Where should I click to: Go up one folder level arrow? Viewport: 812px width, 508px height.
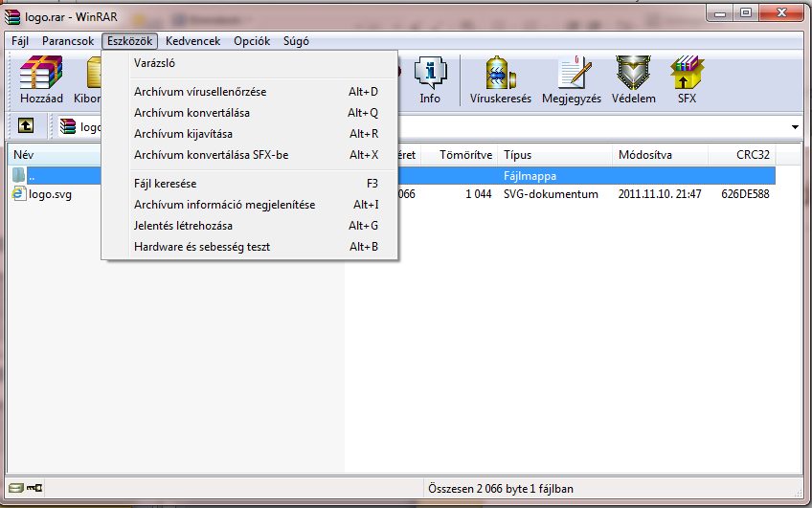(x=25, y=125)
